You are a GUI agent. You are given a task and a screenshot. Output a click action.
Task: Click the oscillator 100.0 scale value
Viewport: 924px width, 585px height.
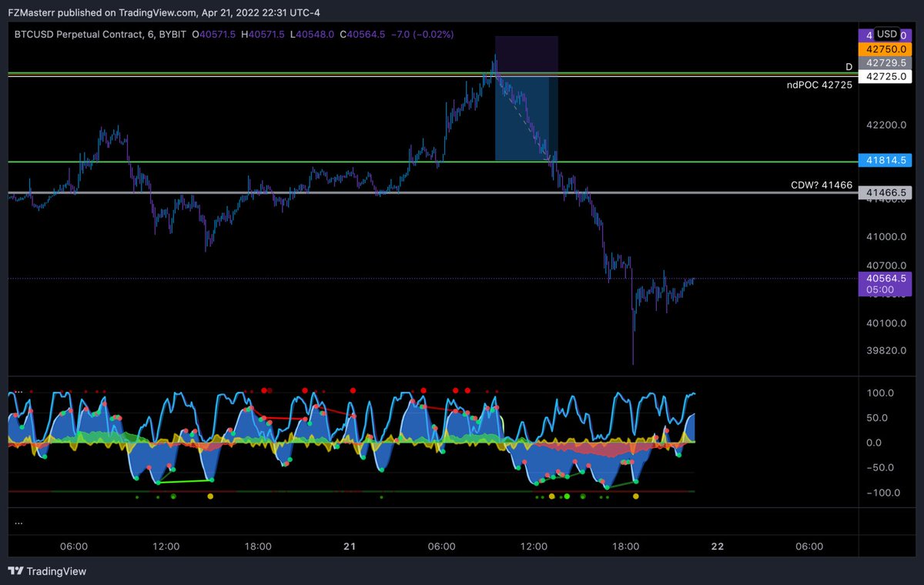click(880, 393)
